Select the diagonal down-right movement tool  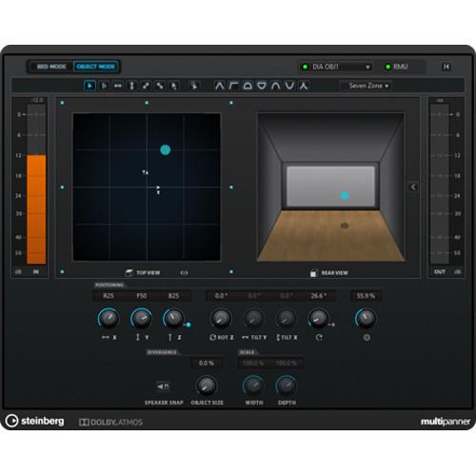160,86
